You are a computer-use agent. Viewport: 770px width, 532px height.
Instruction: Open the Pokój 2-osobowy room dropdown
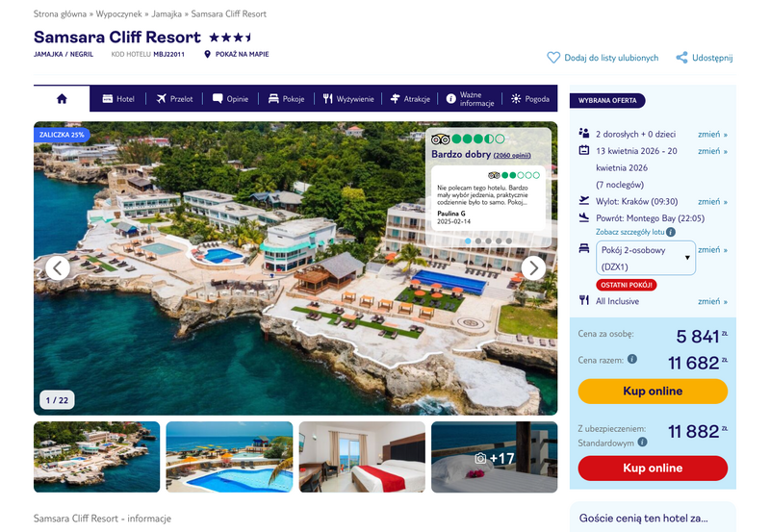coord(645,258)
